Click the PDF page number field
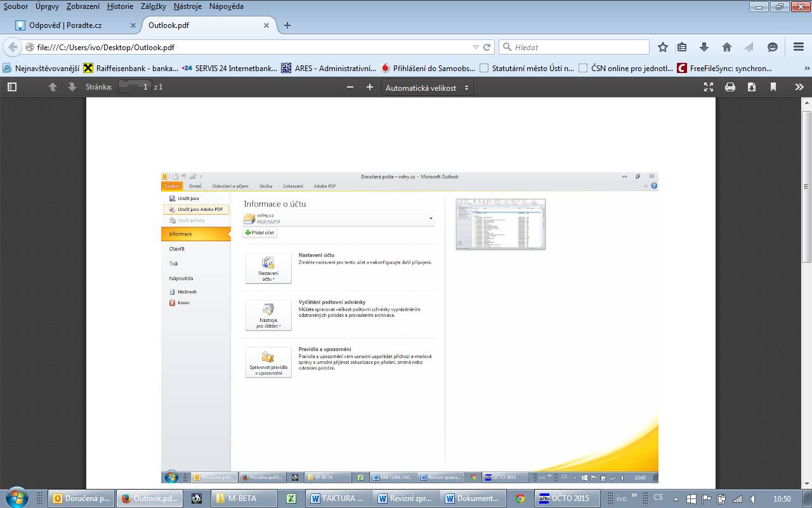Image resolution: width=812 pixels, height=508 pixels. [134, 87]
